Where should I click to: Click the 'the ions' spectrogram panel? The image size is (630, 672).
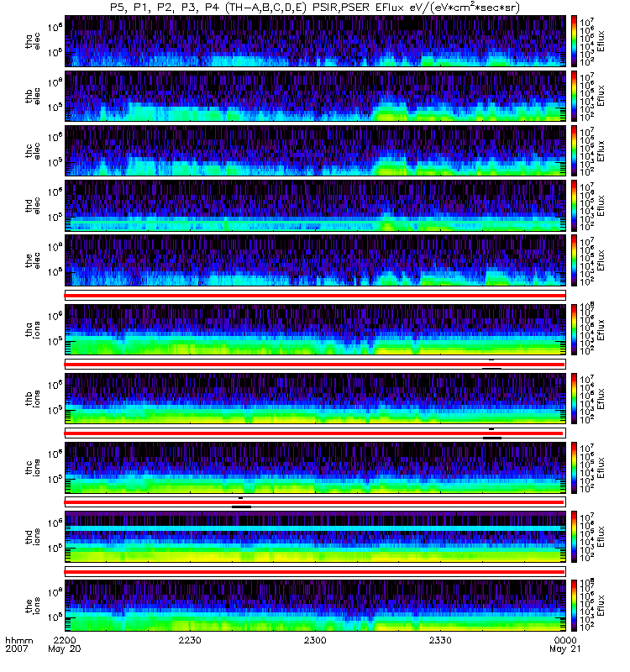pyautogui.click(x=315, y=606)
